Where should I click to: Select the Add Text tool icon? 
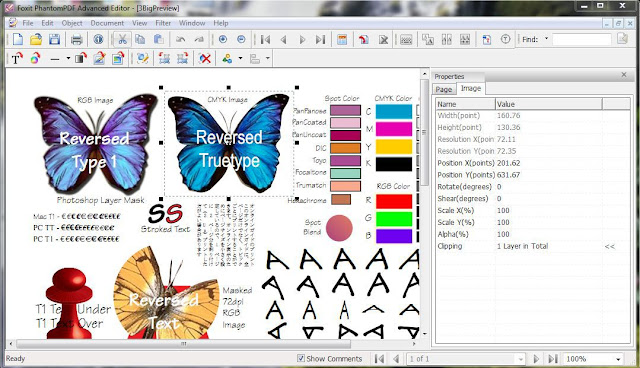[x=16, y=59]
